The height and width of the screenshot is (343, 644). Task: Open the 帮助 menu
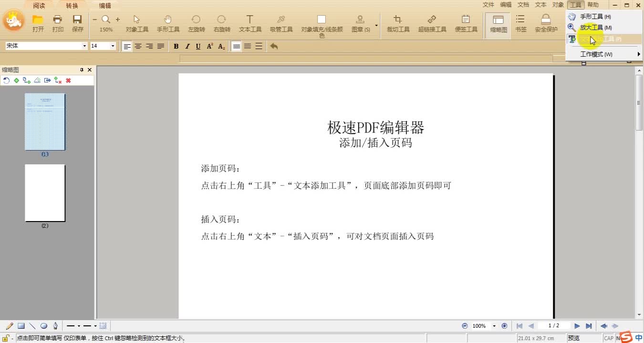tap(593, 5)
